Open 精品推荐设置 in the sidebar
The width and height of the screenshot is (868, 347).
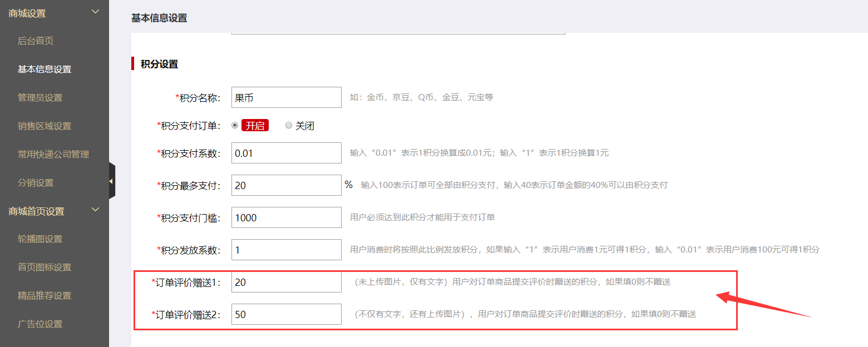pos(45,295)
